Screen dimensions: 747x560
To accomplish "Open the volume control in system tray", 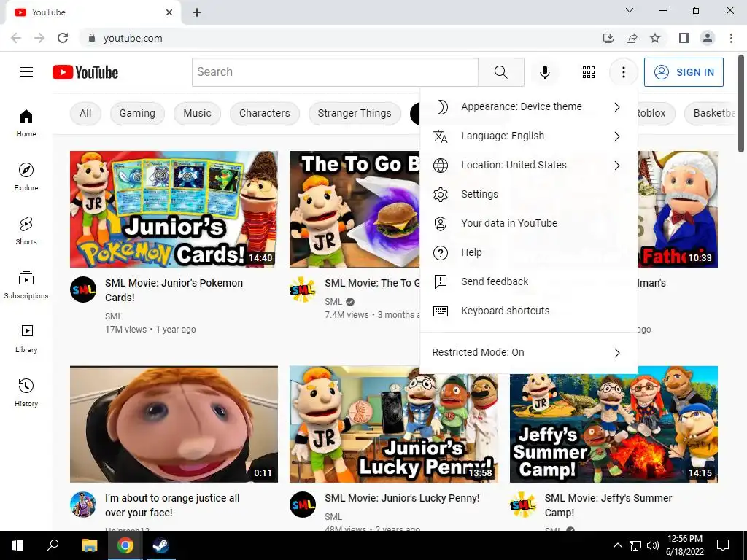I will click(x=653, y=545).
